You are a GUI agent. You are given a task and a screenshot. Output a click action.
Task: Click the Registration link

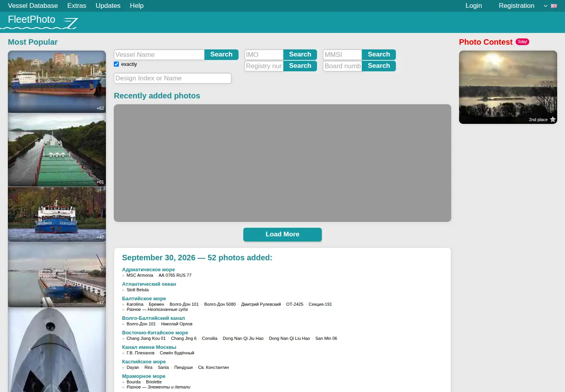coord(516,6)
